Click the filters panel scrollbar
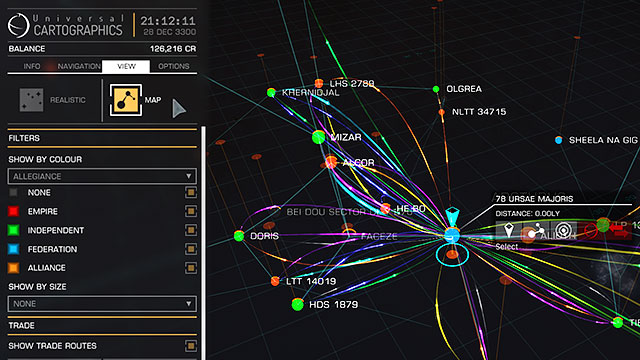640x360 pixels. tap(203, 243)
